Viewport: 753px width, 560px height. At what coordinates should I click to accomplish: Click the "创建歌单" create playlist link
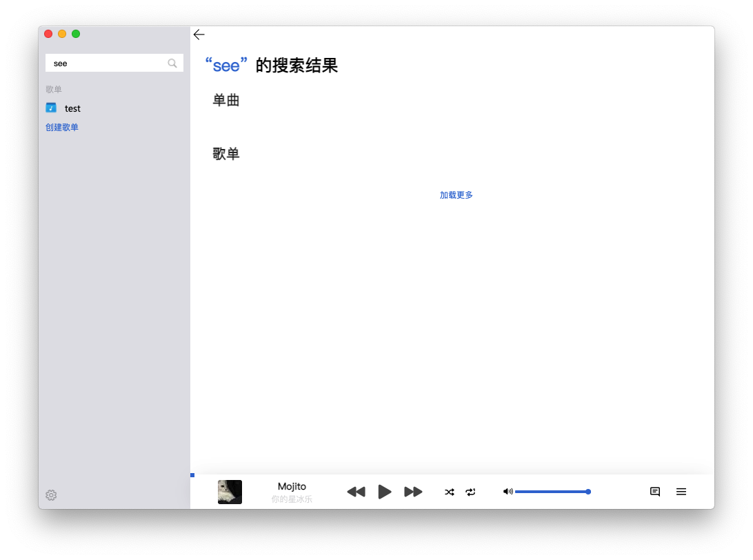click(x=62, y=128)
